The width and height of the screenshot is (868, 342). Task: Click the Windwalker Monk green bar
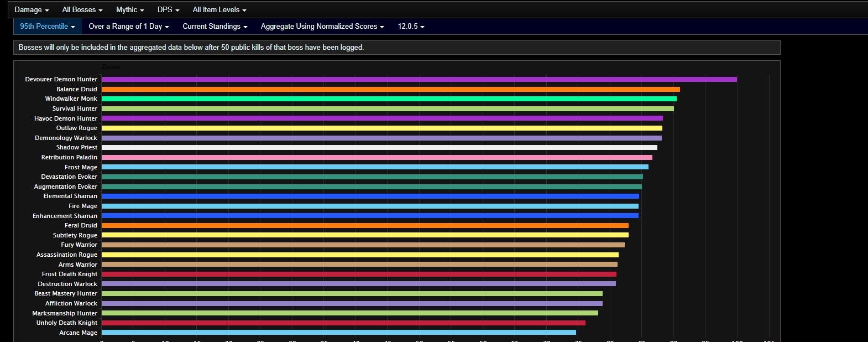coord(389,99)
